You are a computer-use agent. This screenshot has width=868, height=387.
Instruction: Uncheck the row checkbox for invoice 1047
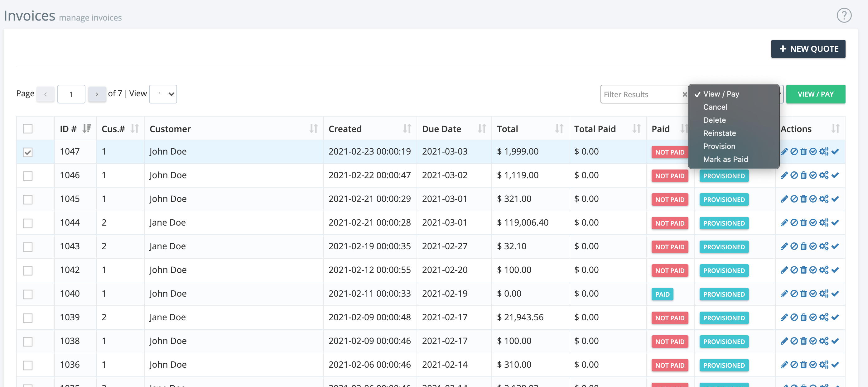[28, 152]
